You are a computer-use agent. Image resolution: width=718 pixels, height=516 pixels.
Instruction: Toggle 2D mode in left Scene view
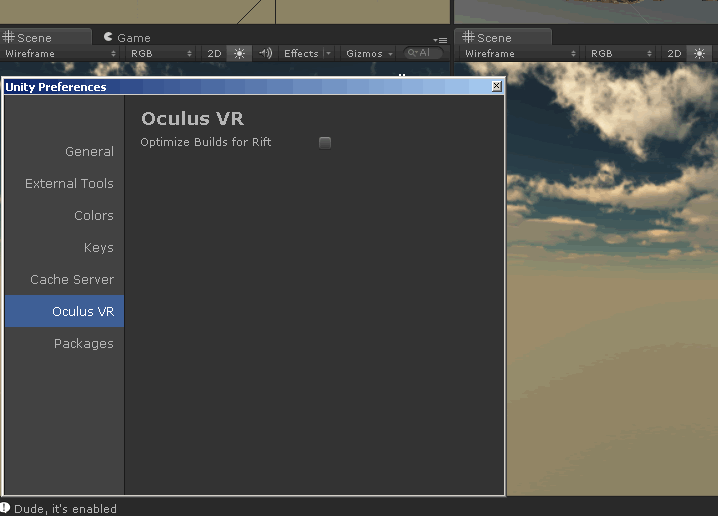(x=214, y=54)
